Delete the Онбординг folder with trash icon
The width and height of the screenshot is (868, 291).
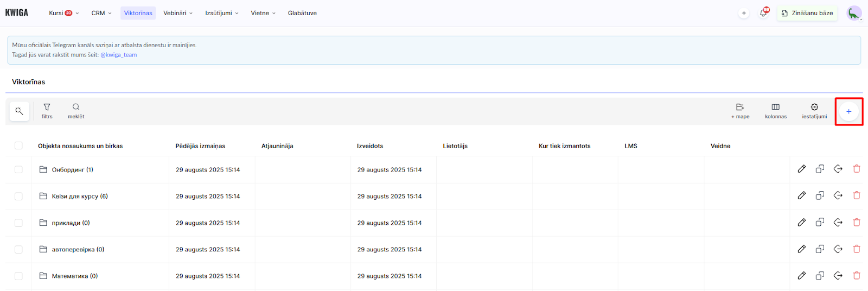857,169
